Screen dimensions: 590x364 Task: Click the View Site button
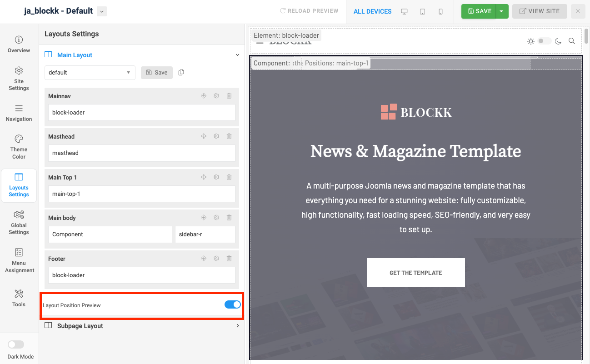coord(539,11)
